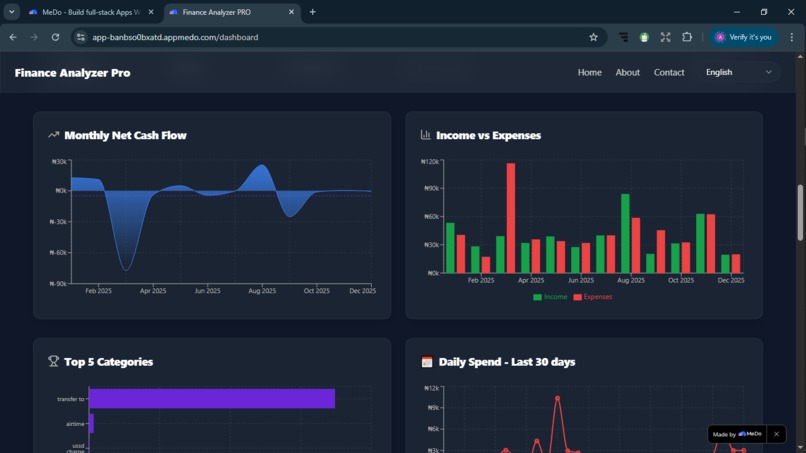This screenshot has height=453, width=806.
Task: Go back to previous page
Action: click(13, 37)
